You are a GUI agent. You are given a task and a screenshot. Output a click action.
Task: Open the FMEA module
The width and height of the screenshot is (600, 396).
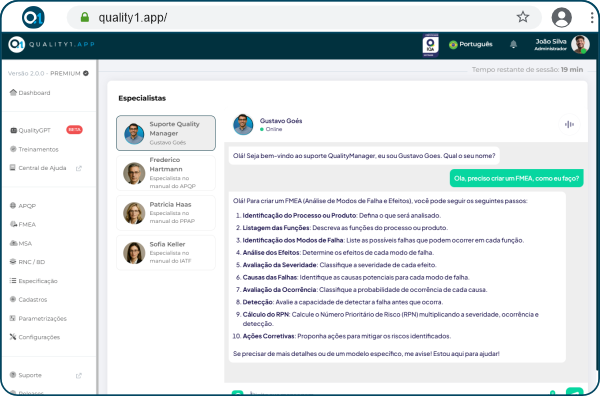click(23, 224)
